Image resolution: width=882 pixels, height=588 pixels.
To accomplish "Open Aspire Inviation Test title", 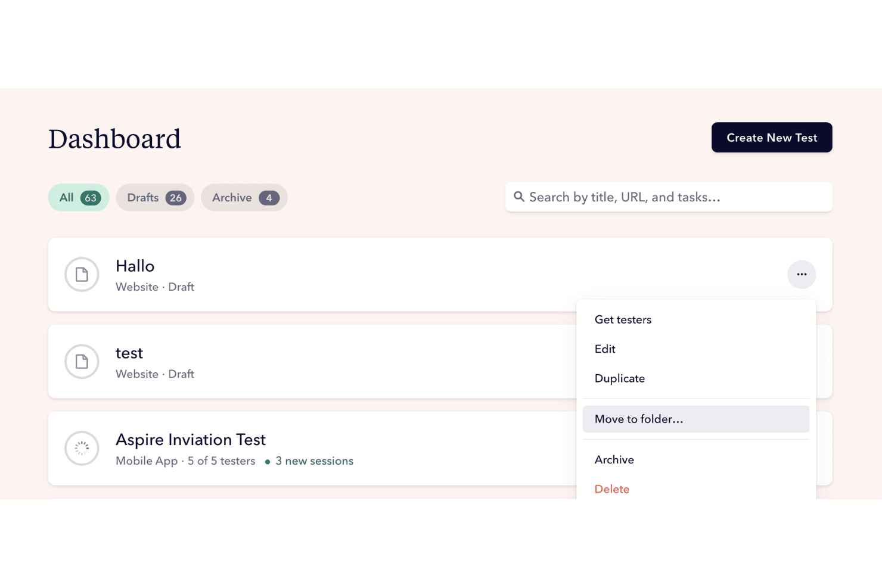I will pos(191,440).
